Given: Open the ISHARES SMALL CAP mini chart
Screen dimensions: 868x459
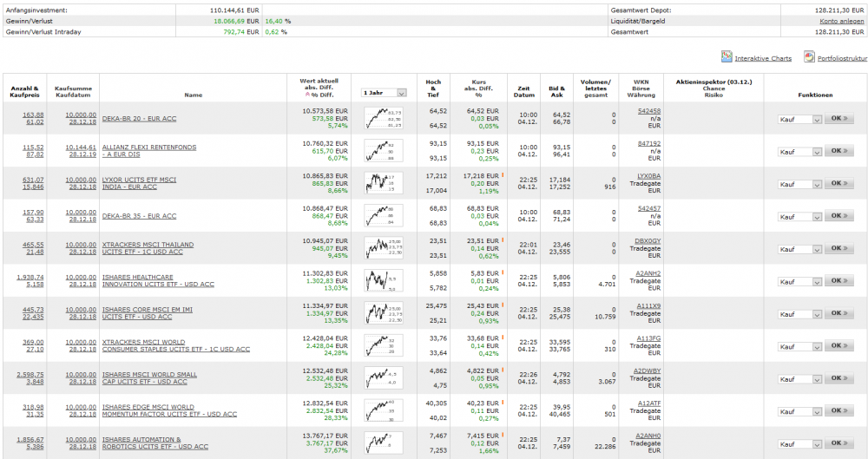Looking at the screenshot, I should click(x=384, y=378).
